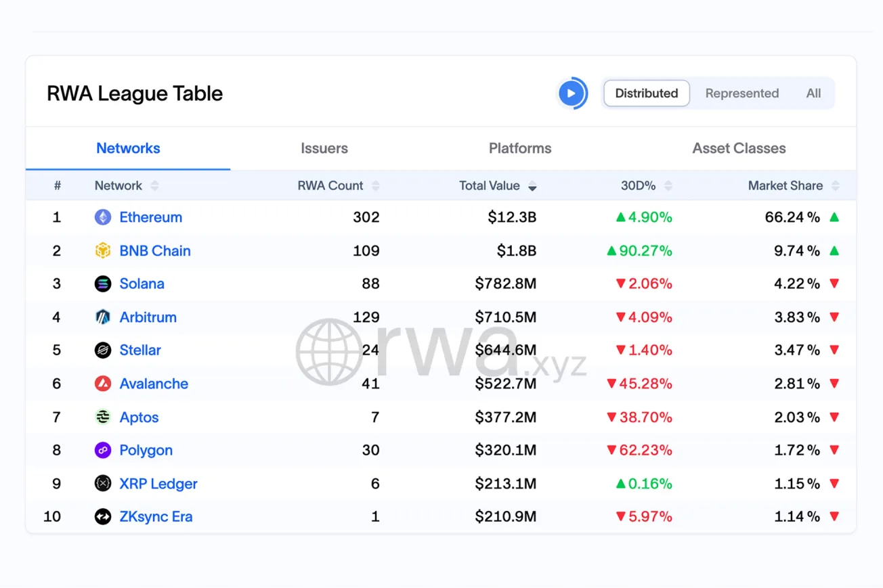
Task: Click the BNB Chain cube icon
Action: (x=102, y=251)
